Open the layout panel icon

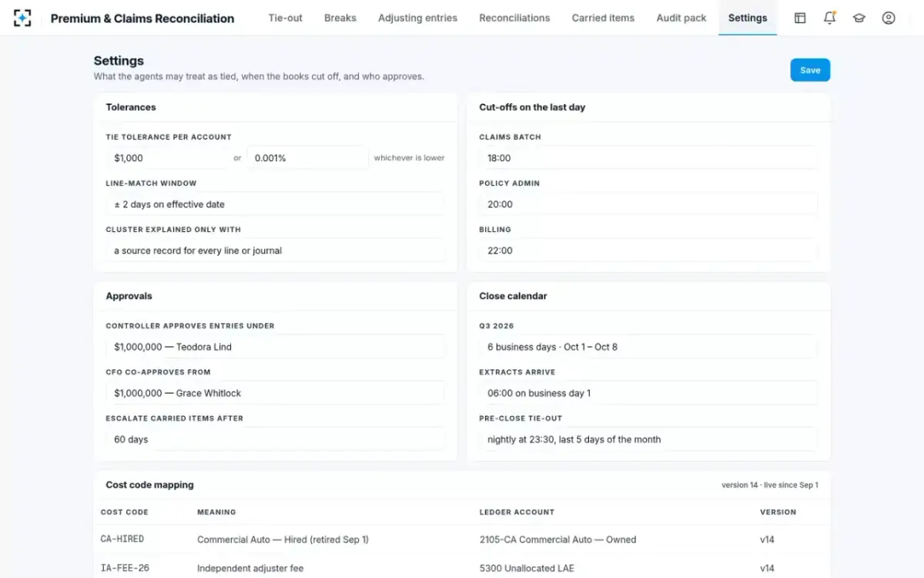(800, 18)
